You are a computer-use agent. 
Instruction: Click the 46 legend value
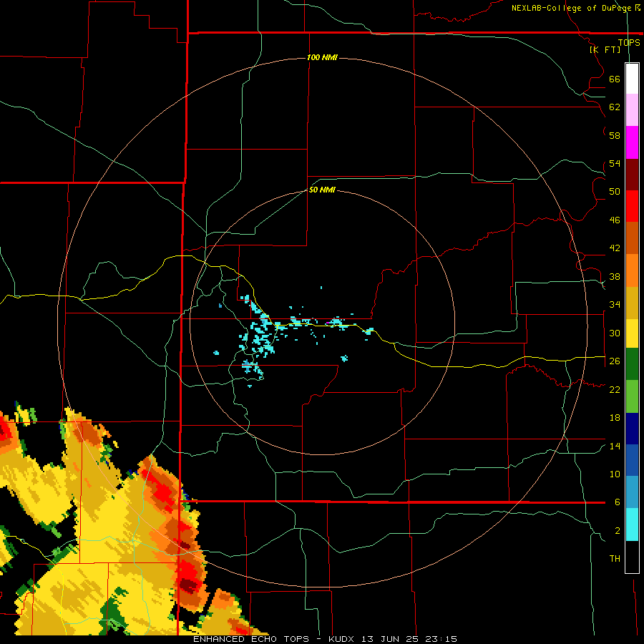coord(615,220)
